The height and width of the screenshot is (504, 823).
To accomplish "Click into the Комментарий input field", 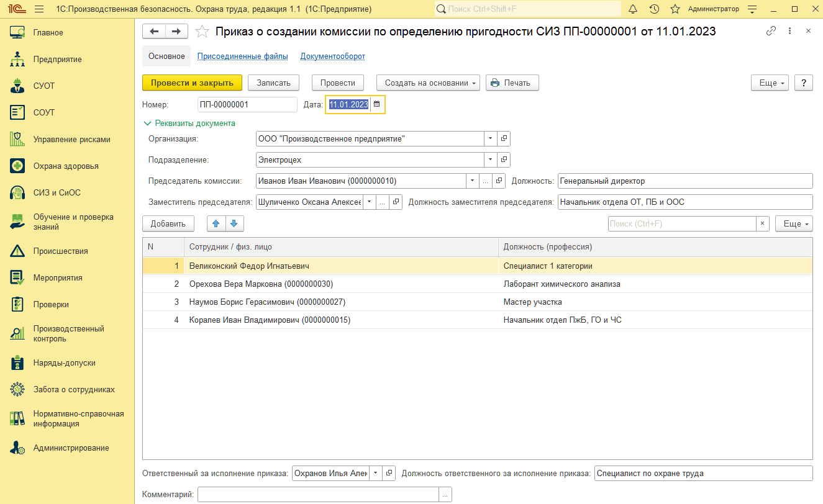I will (x=318, y=495).
